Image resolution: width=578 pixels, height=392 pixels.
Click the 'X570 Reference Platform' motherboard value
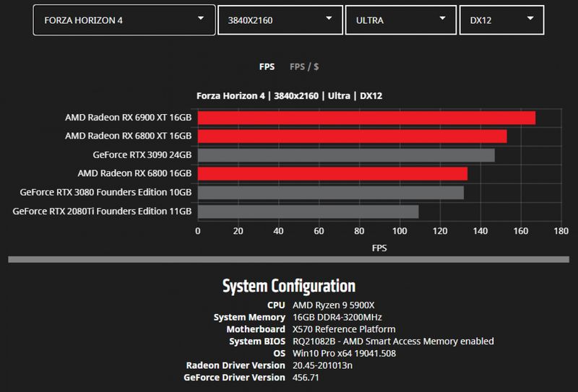[x=344, y=329]
